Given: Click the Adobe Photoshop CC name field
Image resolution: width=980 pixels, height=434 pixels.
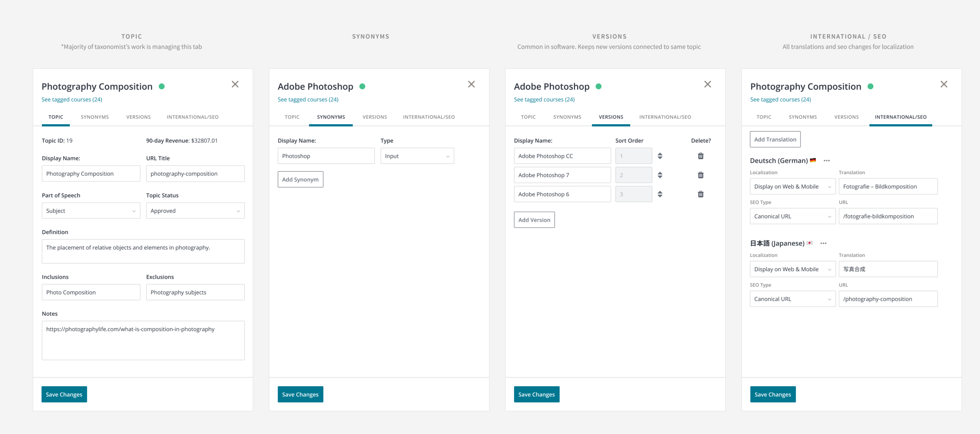Looking at the screenshot, I should coord(562,156).
